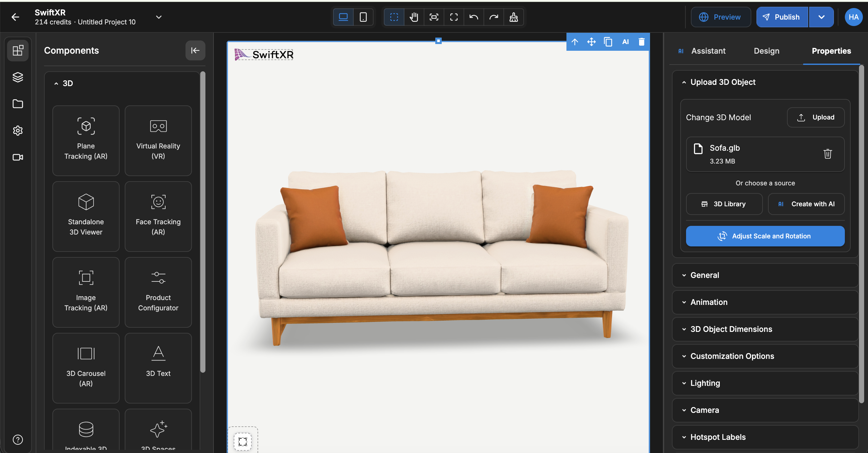This screenshot has width=868, height=453.
Task: Add Image Tracking (AR) component
Action: [86, 292]
